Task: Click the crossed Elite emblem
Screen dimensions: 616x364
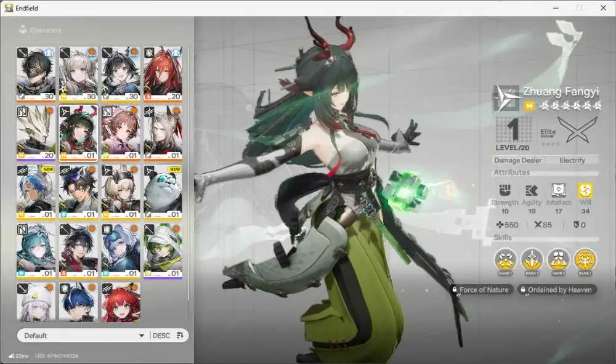Action: [x=578, y=130]
